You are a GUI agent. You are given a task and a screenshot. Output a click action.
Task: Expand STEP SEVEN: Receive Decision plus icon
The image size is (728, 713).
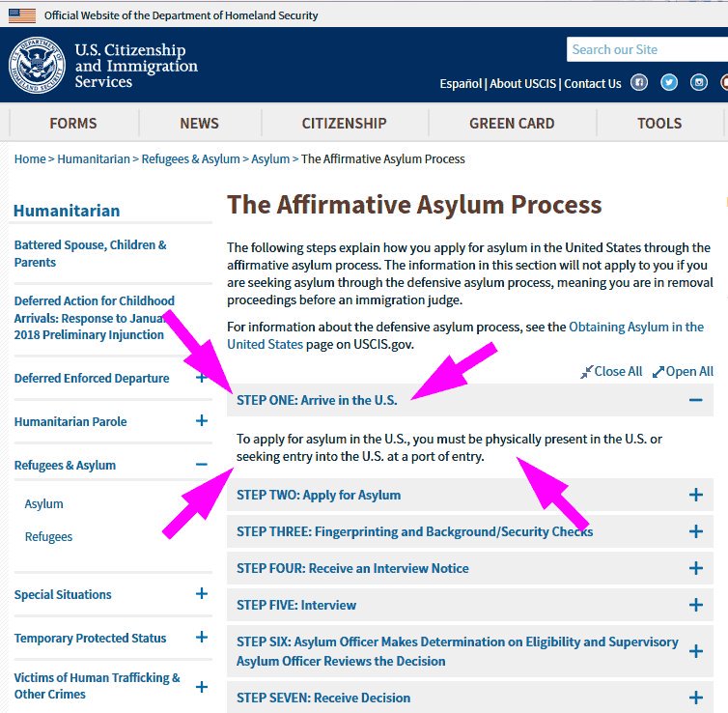pos(695,698)
